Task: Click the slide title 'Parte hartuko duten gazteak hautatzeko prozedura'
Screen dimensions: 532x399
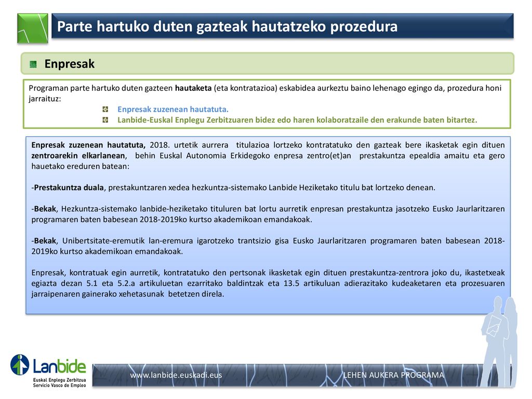Action: [x=227, y=26]
